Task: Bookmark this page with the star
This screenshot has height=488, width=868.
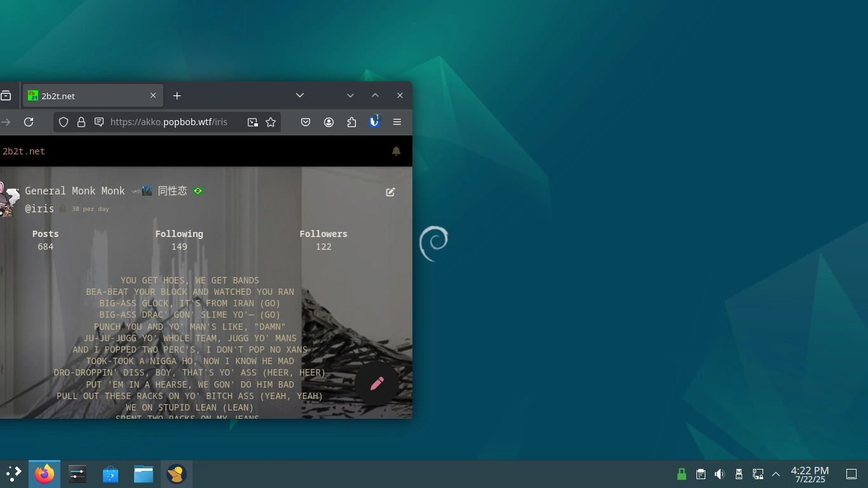Action: [271, 122]
